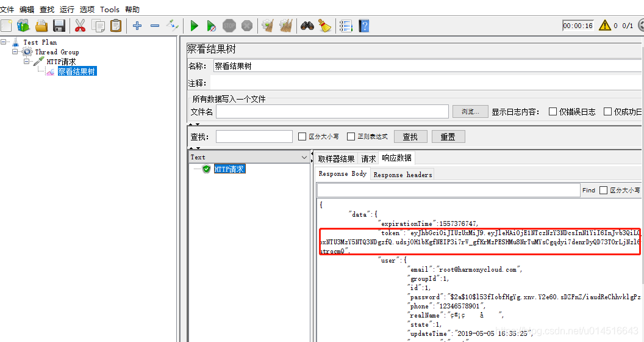
Task: Expand all with the plus icon
Action: tap(137, 26)
